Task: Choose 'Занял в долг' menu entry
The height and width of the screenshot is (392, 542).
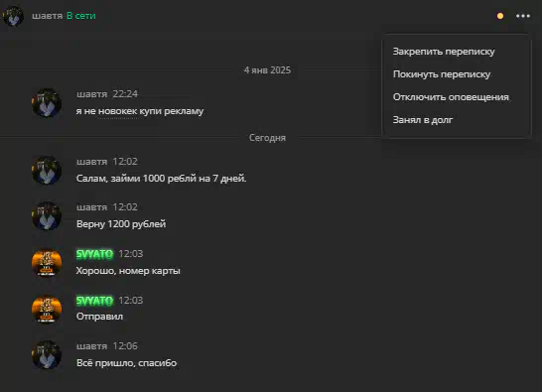Action: [x=423, y=120]
